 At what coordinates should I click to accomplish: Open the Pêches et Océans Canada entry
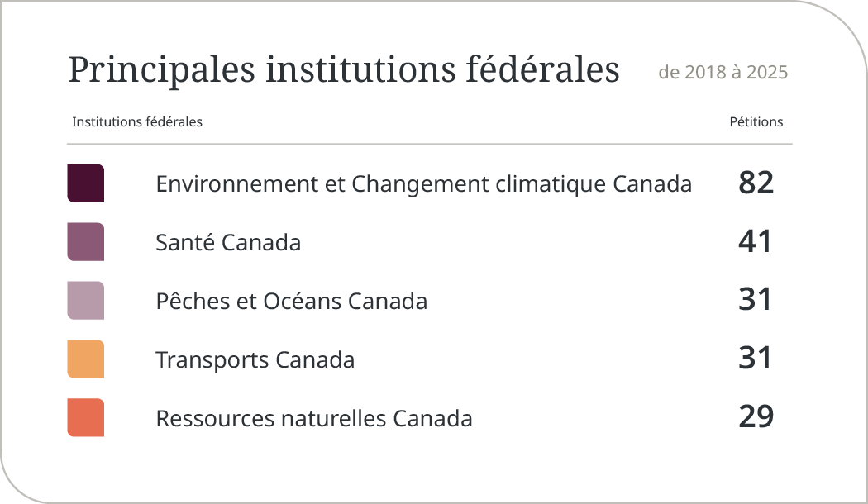click(x=291, y=302)
